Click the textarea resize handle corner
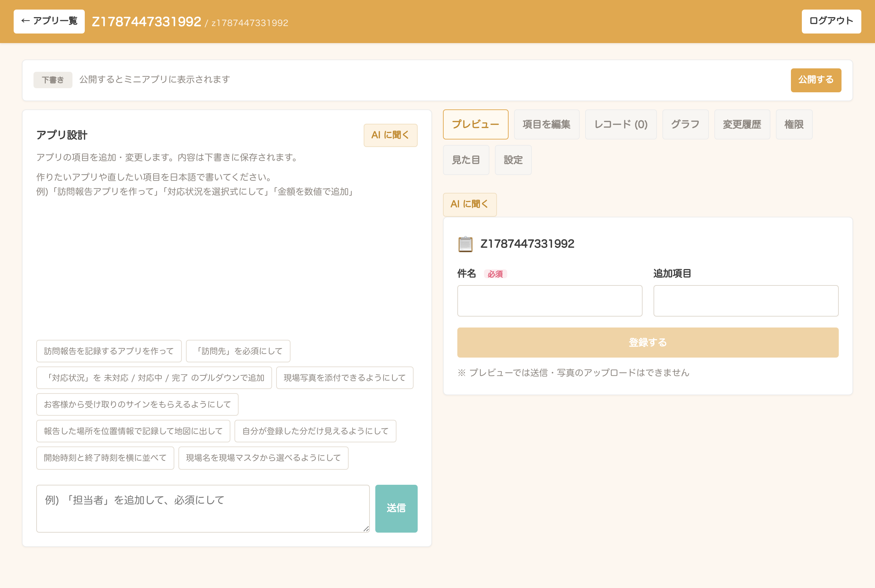 [366, 529]
